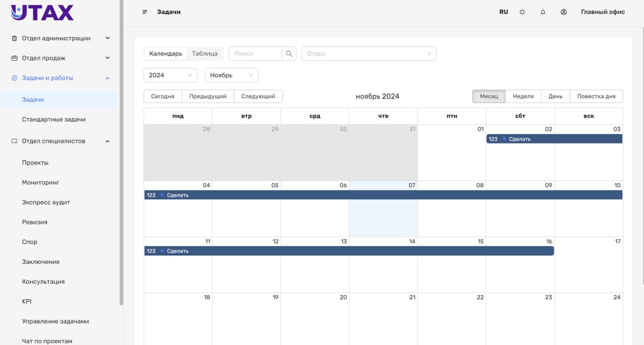Click the UTAX logo

42,13
